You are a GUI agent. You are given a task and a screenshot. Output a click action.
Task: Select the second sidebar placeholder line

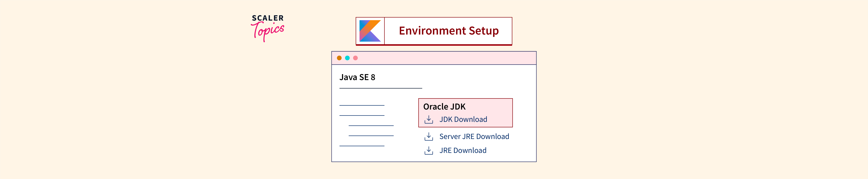point(362,115)
